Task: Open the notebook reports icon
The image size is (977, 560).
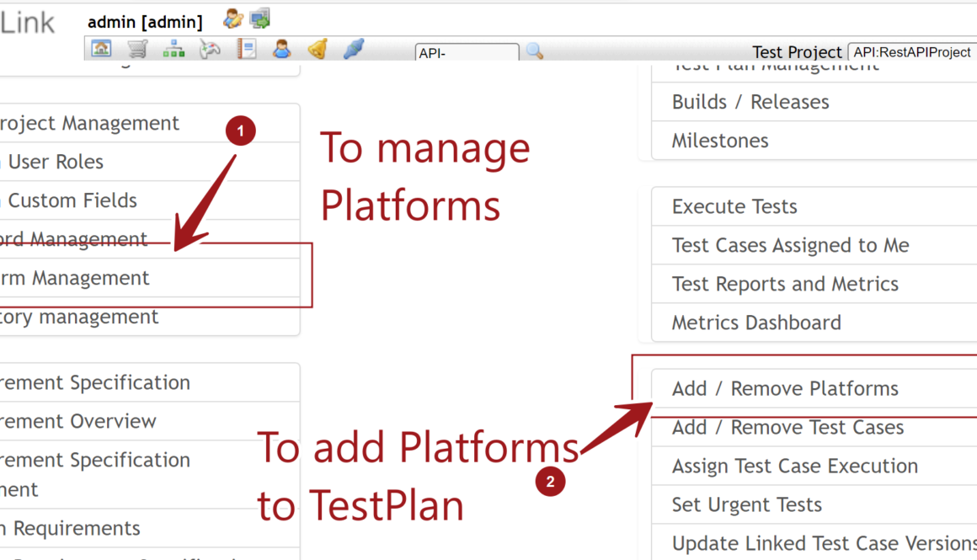Action: click(x=246, y=49)
